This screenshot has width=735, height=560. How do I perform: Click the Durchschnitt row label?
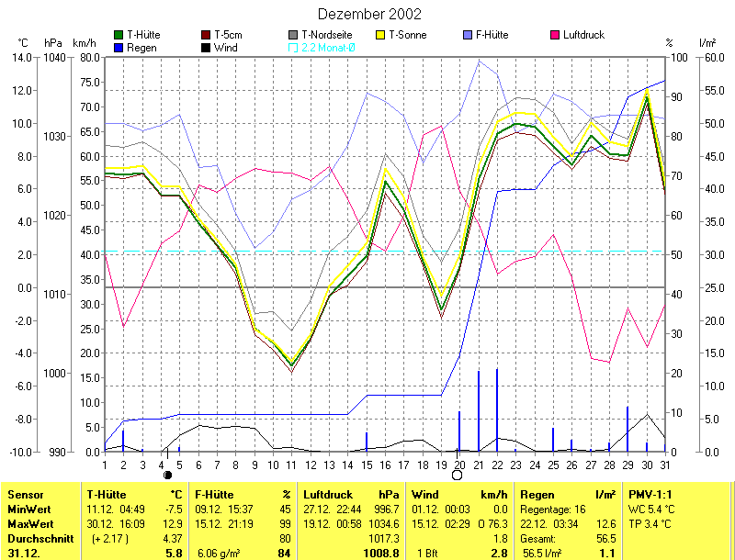pos(40,538)
